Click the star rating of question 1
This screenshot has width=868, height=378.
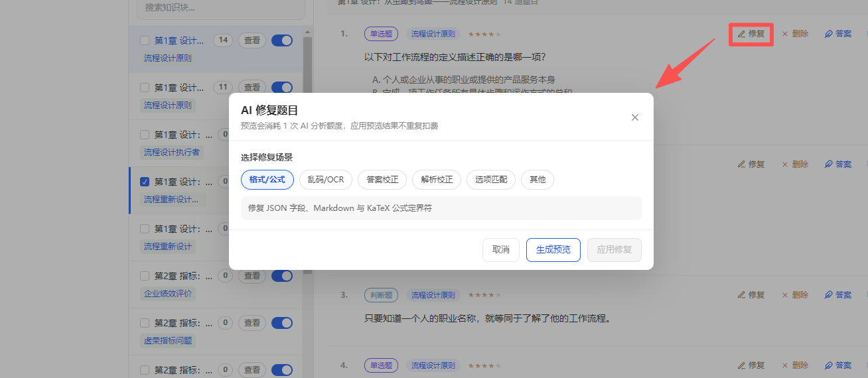point(484,34)
